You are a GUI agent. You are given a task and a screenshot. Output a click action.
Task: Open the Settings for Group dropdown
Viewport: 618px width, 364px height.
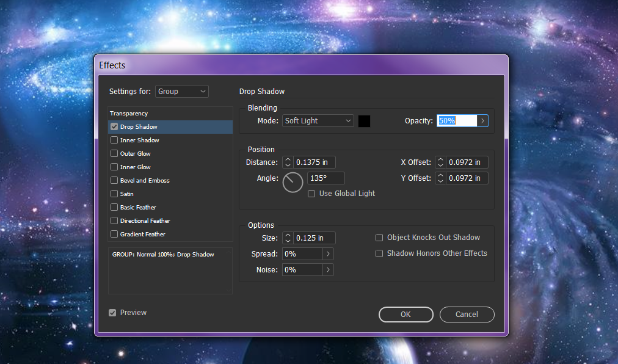pos(182,92)
